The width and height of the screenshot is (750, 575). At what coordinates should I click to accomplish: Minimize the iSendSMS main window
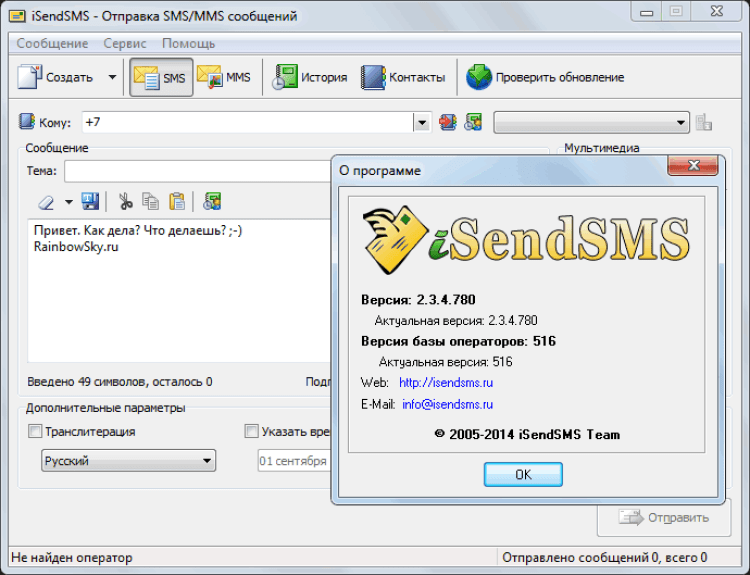point(647,12)
